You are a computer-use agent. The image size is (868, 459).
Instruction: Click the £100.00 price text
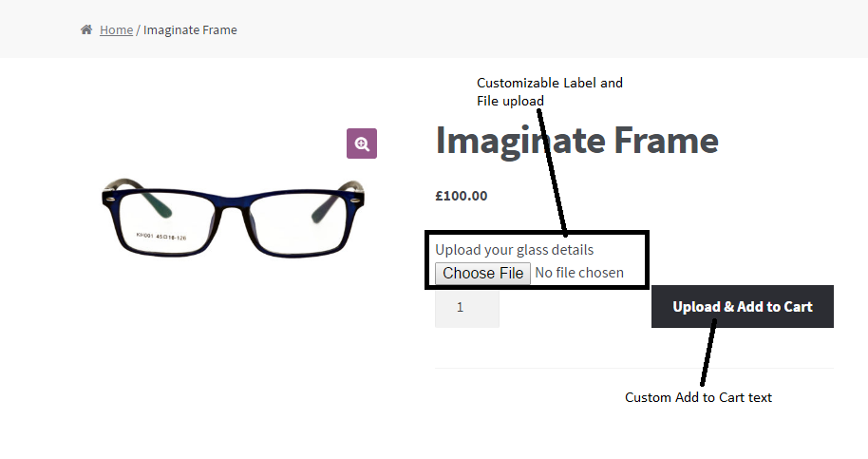(462, 196)
